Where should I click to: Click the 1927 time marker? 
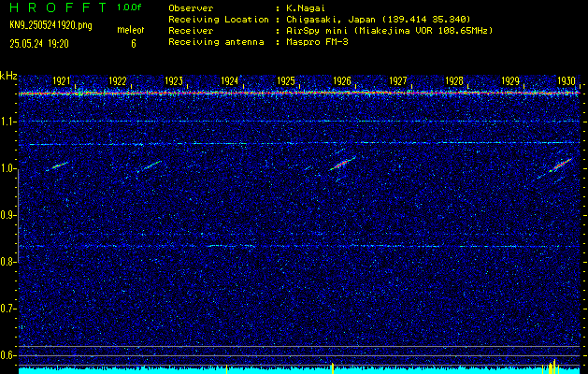click(398, 81)
